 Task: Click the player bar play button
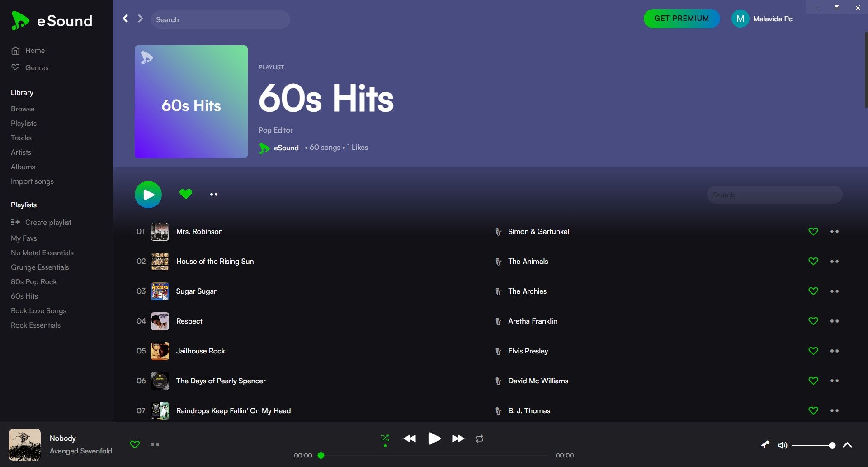coord(434,438)
